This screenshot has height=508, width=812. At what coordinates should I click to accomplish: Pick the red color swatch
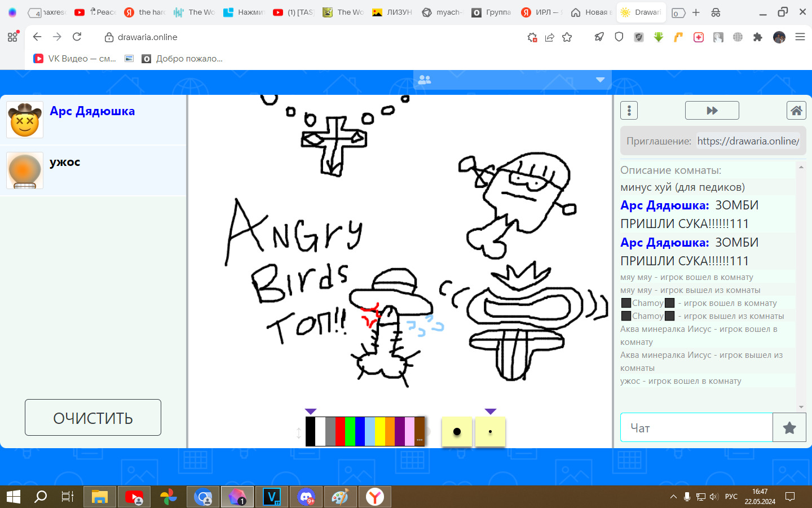339,432
